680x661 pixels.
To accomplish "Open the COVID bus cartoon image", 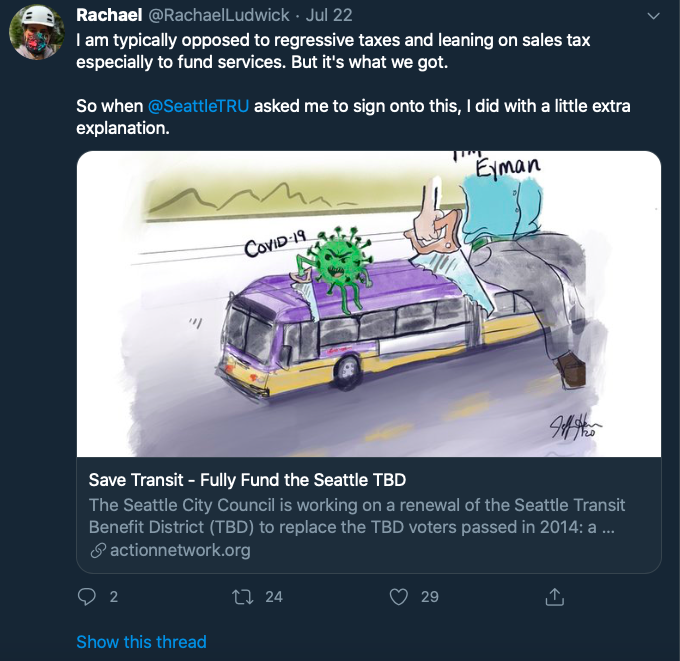I will tap(369, 304).
